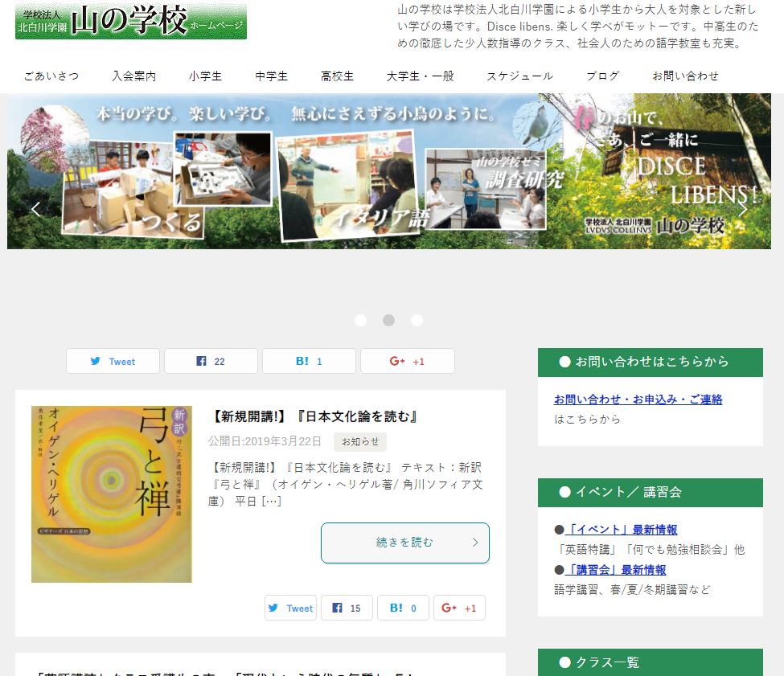Click the お知らせ category tag
This screenshot has height=676, width=784.
point(360,441)
